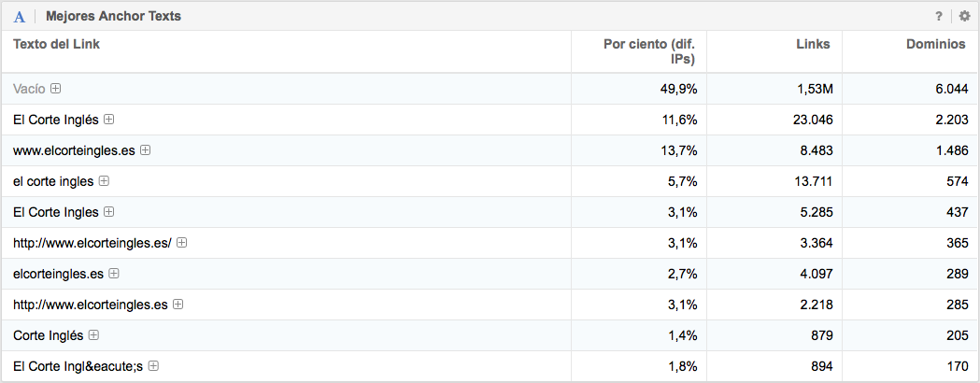Expand the 'El Corte Ingl&eacute;s' row

[154, 366]
